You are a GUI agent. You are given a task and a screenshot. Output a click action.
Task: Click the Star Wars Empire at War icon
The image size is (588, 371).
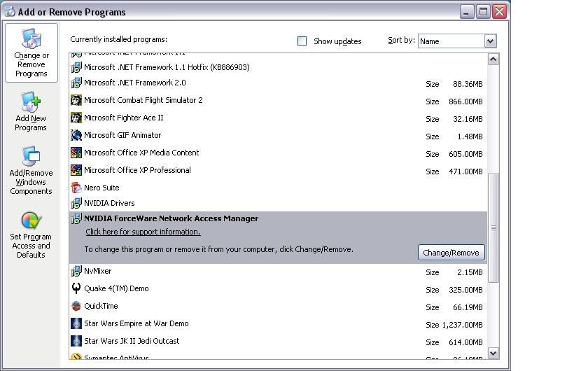pos(76,323)
